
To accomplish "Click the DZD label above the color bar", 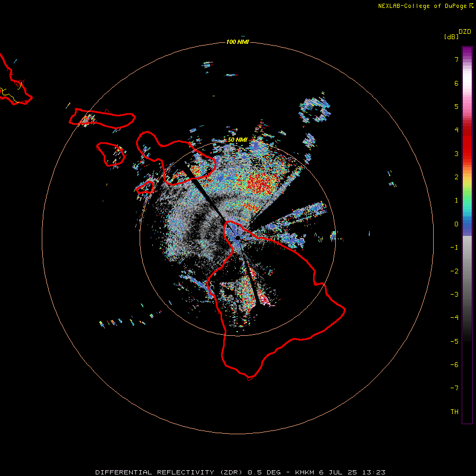I will (x=465, y=32).
